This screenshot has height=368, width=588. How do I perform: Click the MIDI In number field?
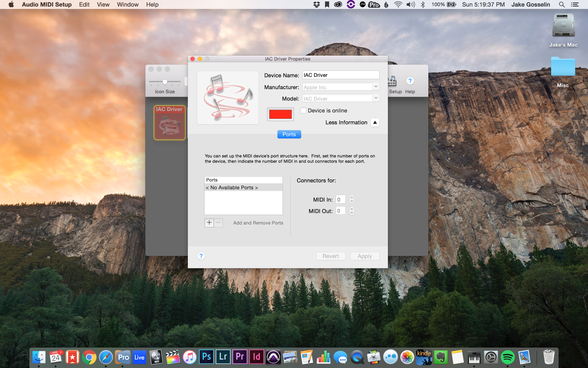click(x=341, y=199)
